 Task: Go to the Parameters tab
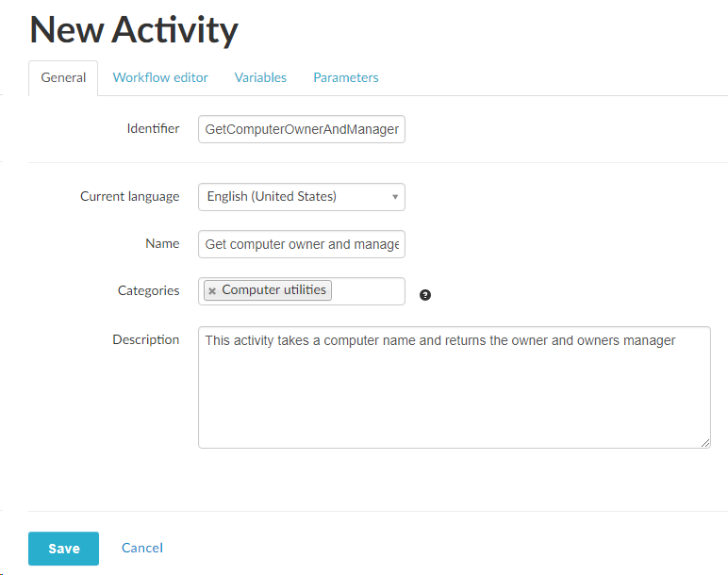(x=346, y=77)
